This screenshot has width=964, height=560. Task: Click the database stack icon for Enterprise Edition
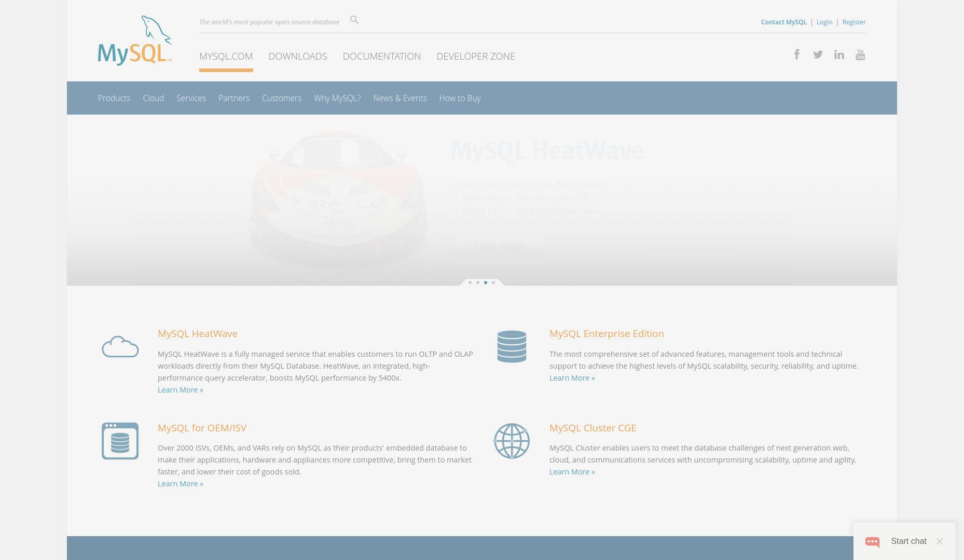click(x=512, y=346)
